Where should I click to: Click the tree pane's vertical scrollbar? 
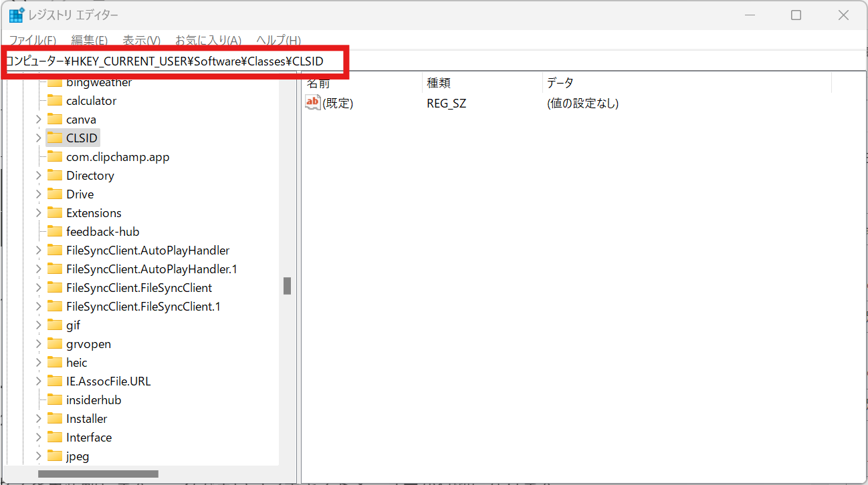coord(288,286)
